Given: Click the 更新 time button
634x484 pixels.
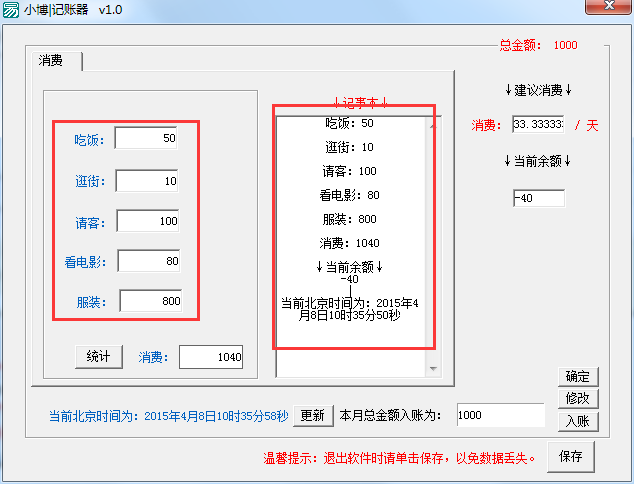Looking at the screenshot, I should [x=313, y=415].
